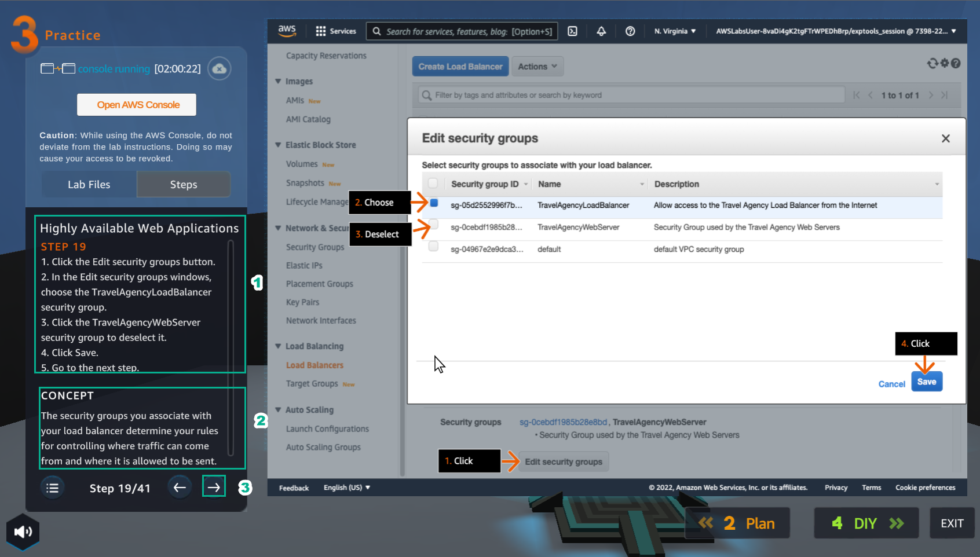Open the Services grid menu
980x557 pixels.
pos(336,31)
